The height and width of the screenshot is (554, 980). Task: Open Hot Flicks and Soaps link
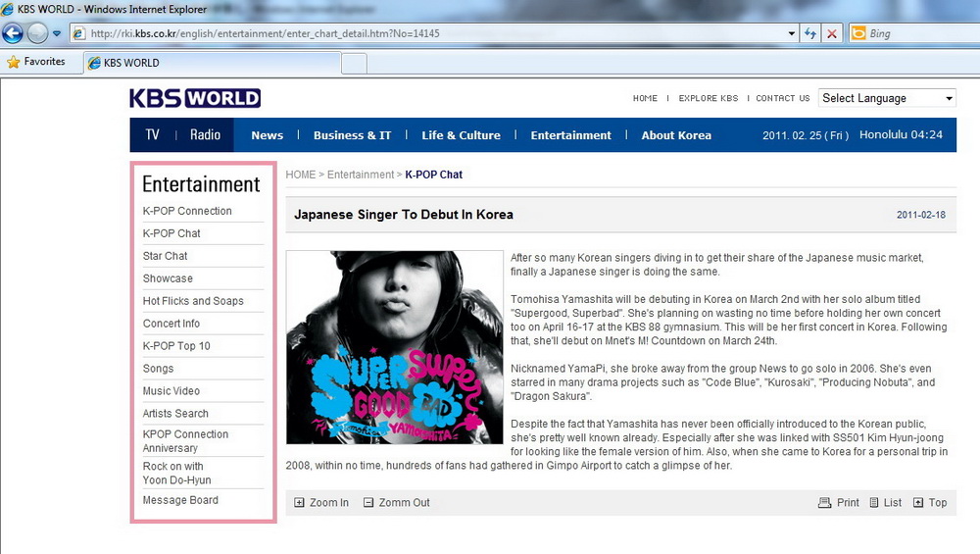[193, 301]
